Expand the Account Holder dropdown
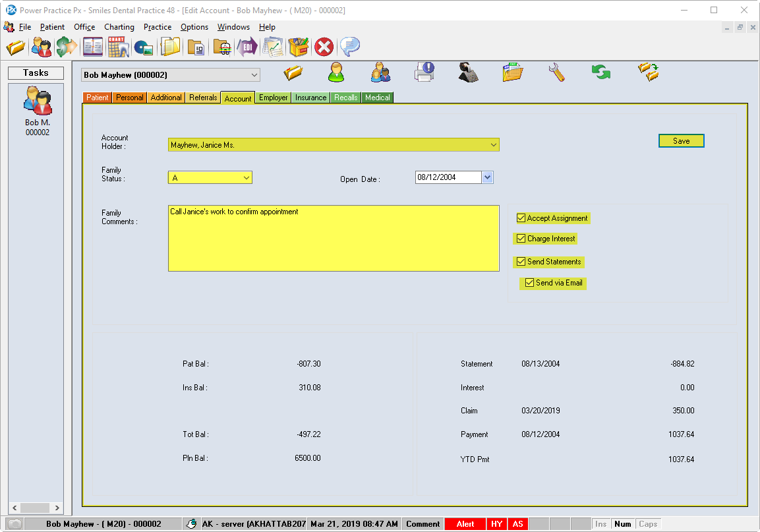This screenshot has height=532, width=760. tap(493, 145)
